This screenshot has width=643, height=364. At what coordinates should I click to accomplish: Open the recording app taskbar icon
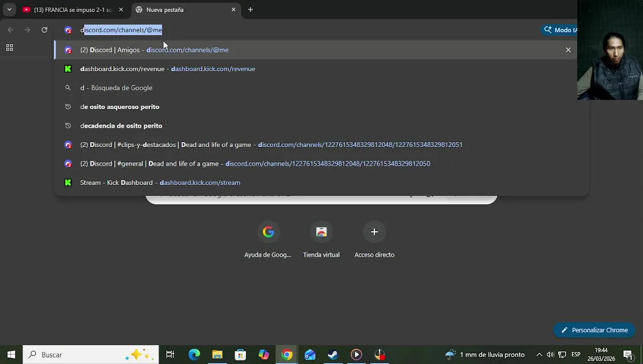(x=380, y=355)
